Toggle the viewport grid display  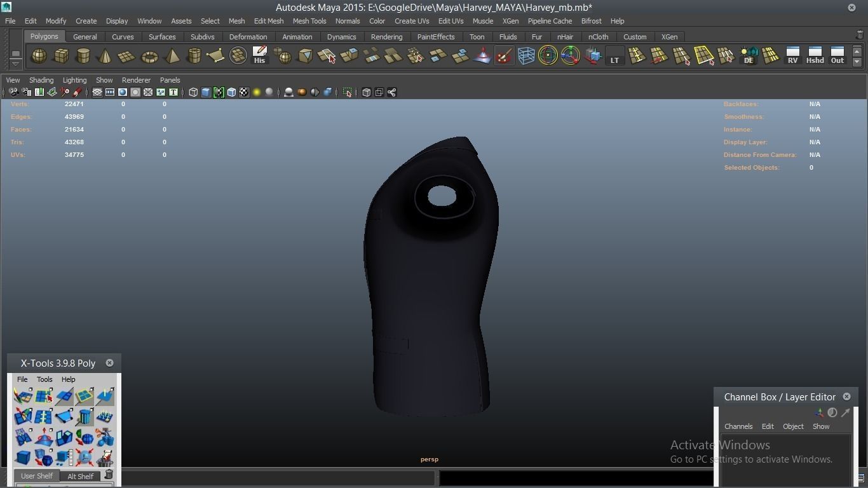97,92
